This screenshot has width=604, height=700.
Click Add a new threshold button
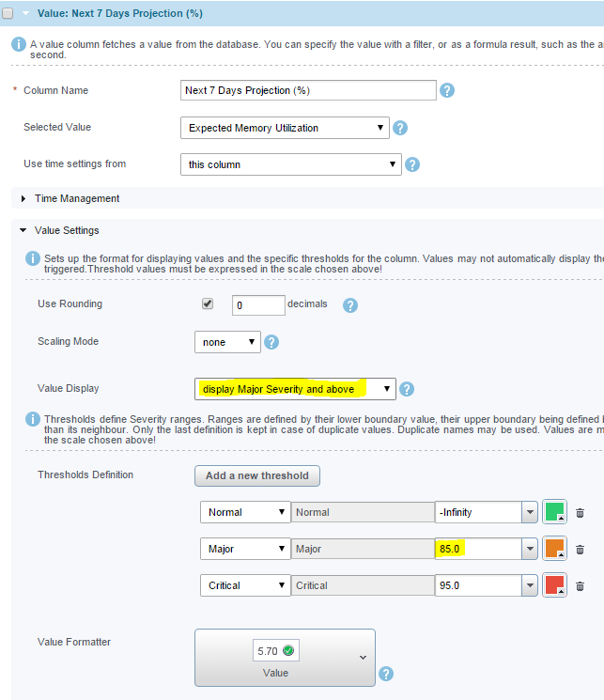[257, 475]
